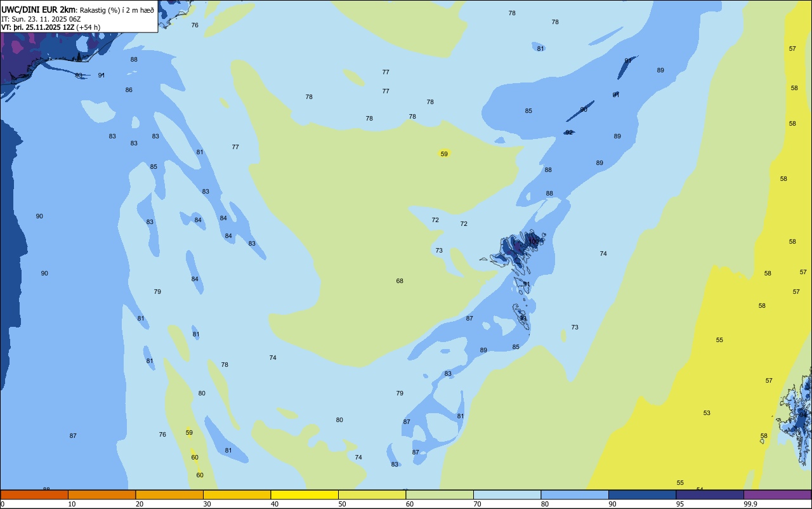
Task: Click the map humidity value "53"
Action: point(707,413)
